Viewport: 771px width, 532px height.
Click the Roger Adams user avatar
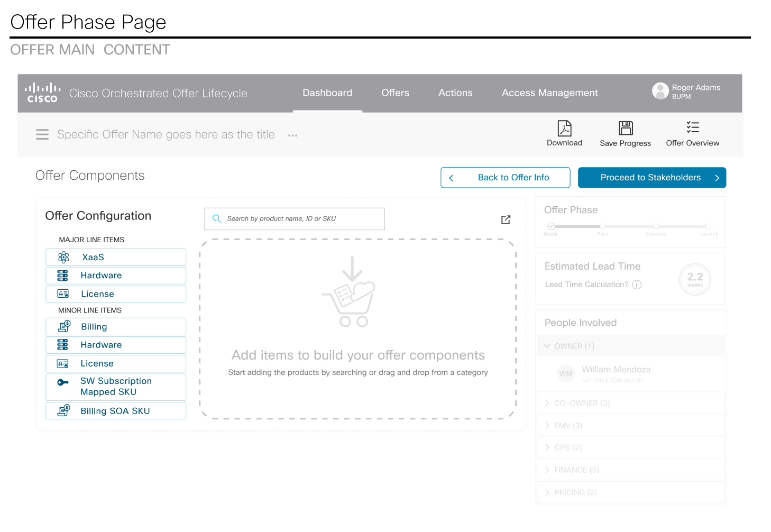(660, 91)
